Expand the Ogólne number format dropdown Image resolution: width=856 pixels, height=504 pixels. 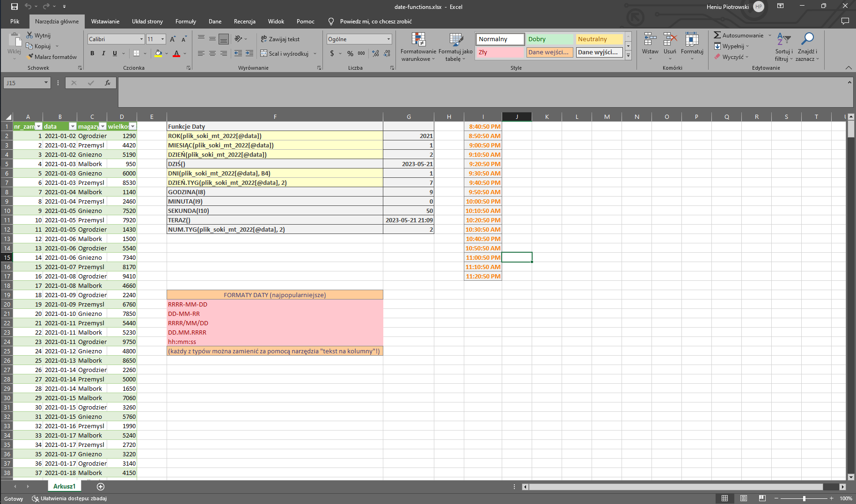pyautogui.click(x=388, y=39)
